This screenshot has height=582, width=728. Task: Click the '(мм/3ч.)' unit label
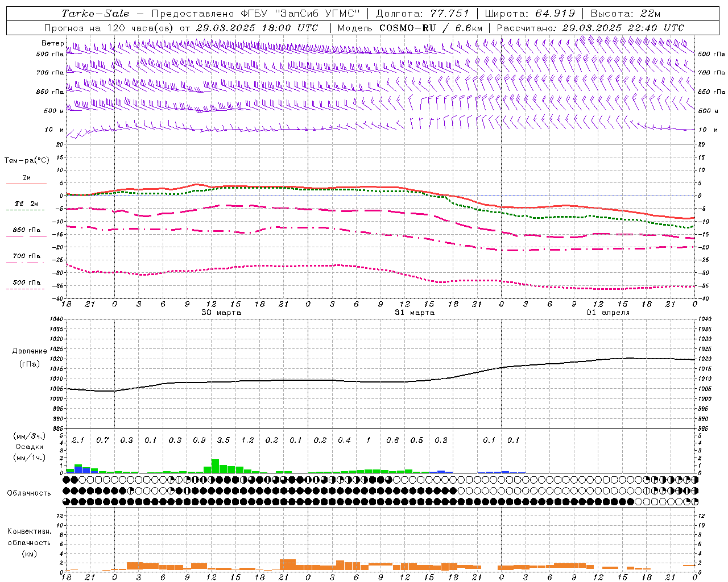click(29, 437)
